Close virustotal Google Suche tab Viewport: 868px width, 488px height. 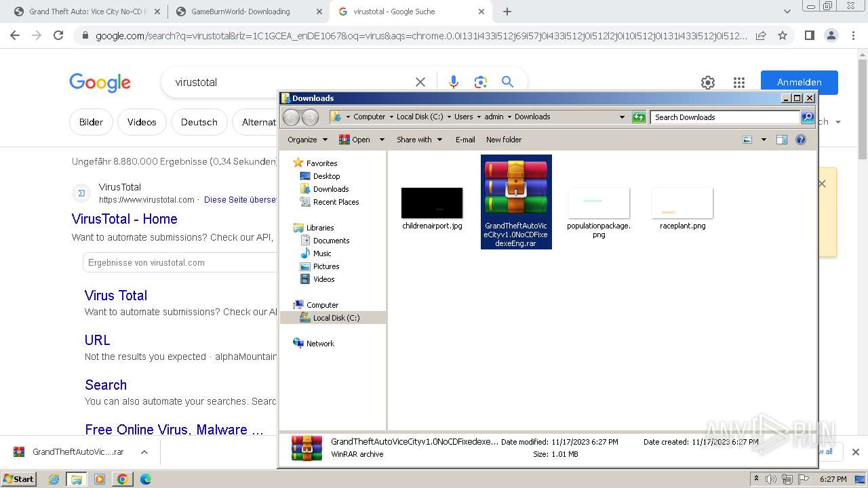tap(481, 12)
